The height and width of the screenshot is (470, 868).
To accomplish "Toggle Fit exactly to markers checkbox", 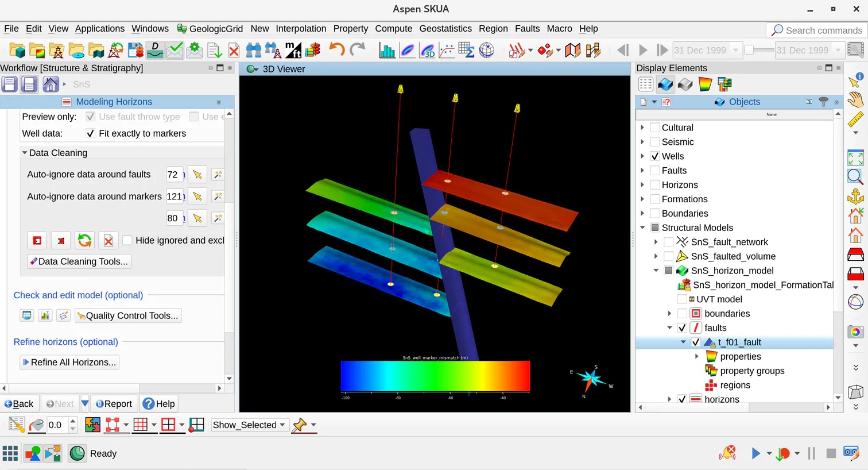I will pos(90,133).
